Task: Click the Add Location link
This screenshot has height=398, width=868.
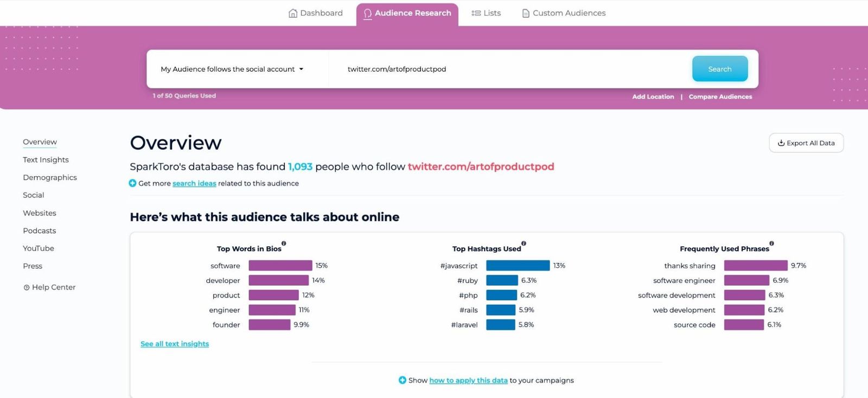Action: tap(653, 97)
